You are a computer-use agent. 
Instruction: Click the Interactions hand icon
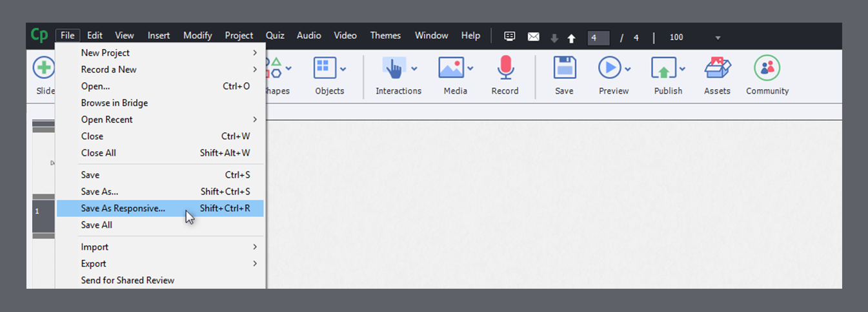(x=394, y=68)
